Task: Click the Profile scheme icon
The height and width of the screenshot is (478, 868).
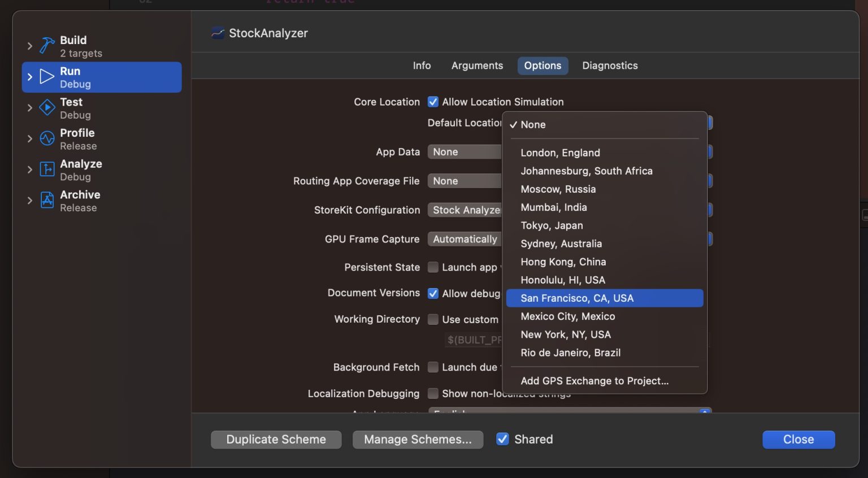Action: [x=47, y=138]
